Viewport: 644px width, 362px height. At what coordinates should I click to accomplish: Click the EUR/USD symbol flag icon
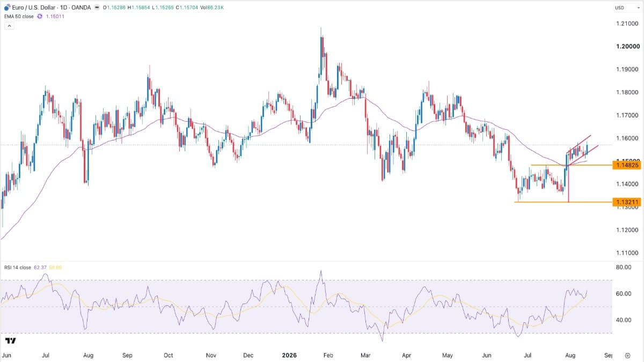[8, 8]
